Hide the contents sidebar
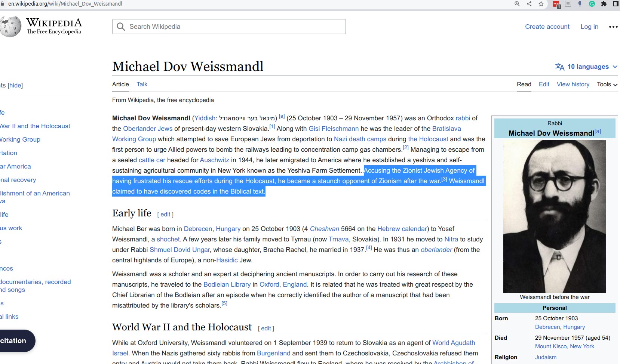Viewport: 620px width, 364px height. 15,85
